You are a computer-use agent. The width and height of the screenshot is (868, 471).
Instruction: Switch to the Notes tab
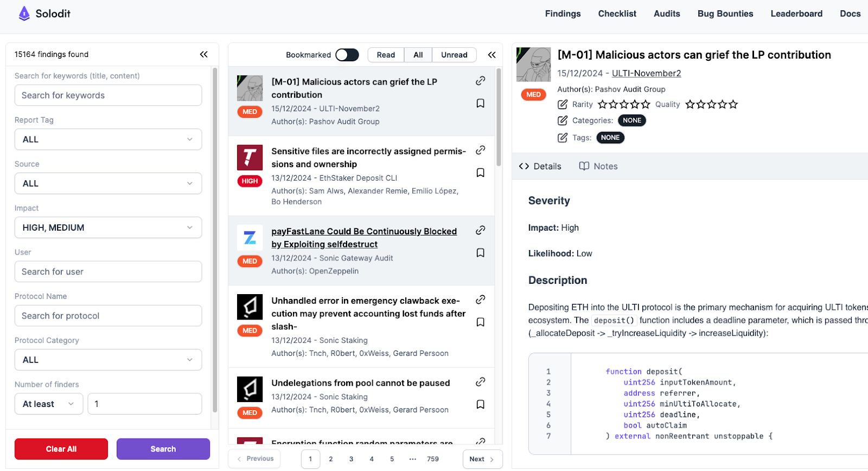pyautogui.click(x=598, y=167)
